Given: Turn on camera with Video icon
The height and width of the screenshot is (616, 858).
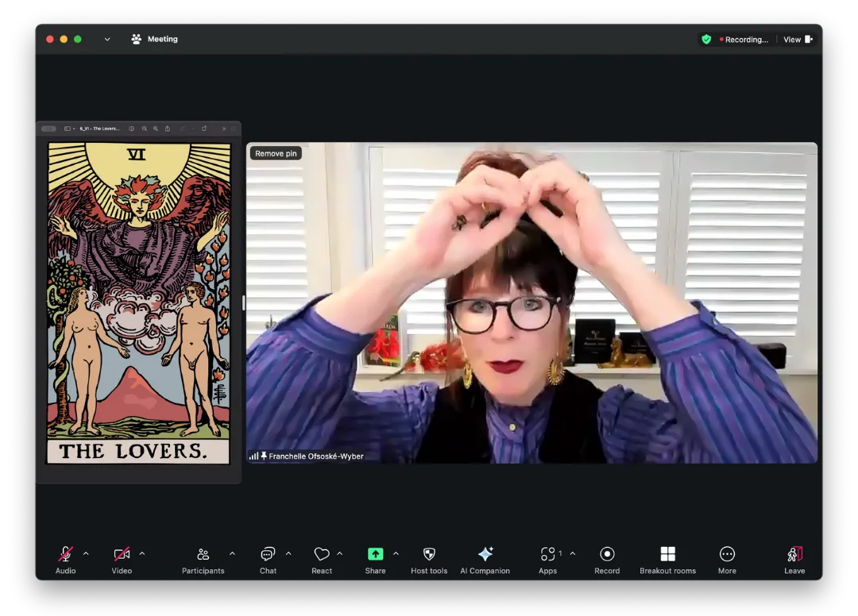Looking at the screenshot, I should point(122,554).
